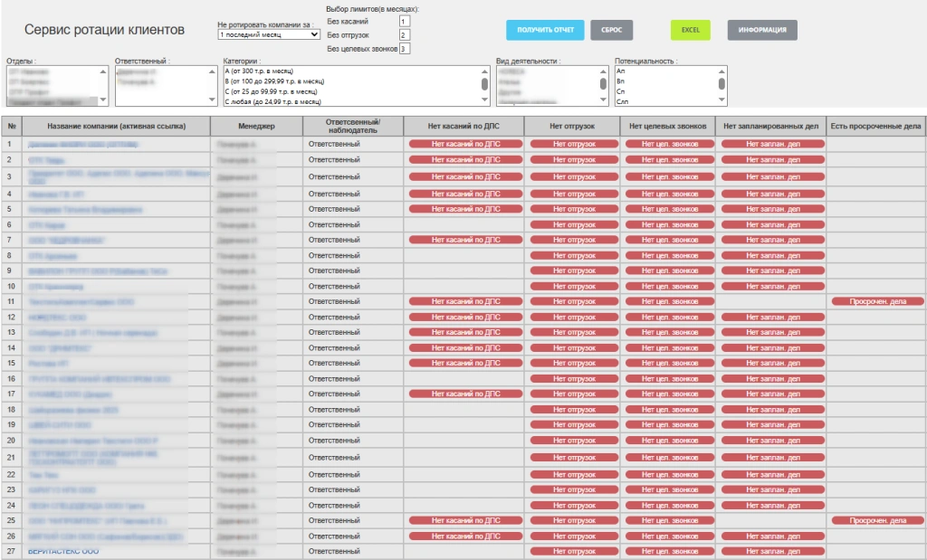
Task: Sort by the 'Нет отгрузок' column header
Action: coord(572,127)
